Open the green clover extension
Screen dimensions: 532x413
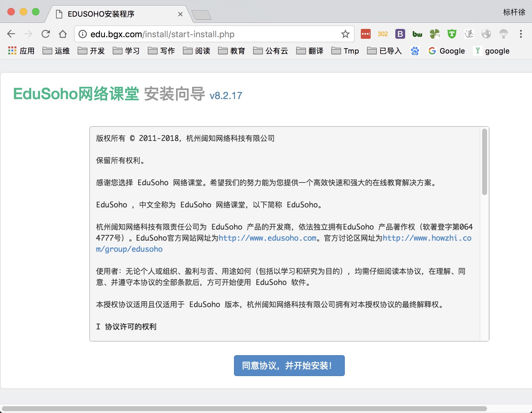435,34
